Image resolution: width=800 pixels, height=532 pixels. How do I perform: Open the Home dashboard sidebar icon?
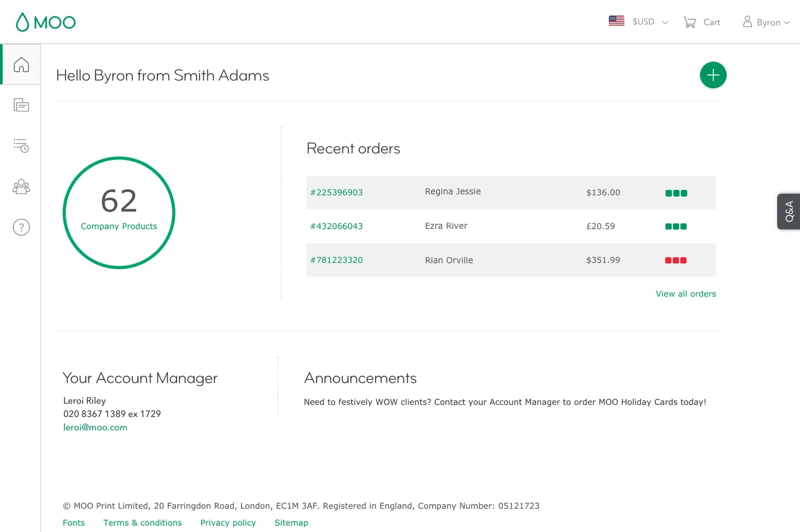(21, 64)
